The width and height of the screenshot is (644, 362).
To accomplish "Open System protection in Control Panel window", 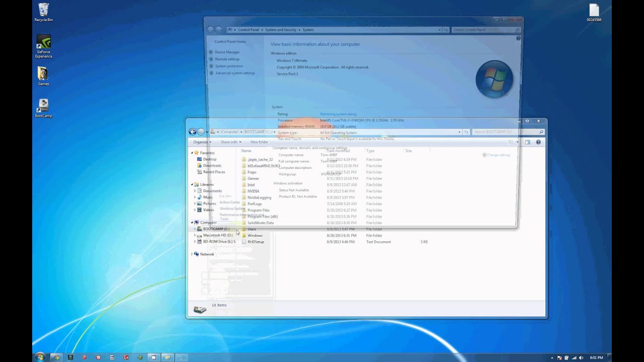I will coord(229,66).
